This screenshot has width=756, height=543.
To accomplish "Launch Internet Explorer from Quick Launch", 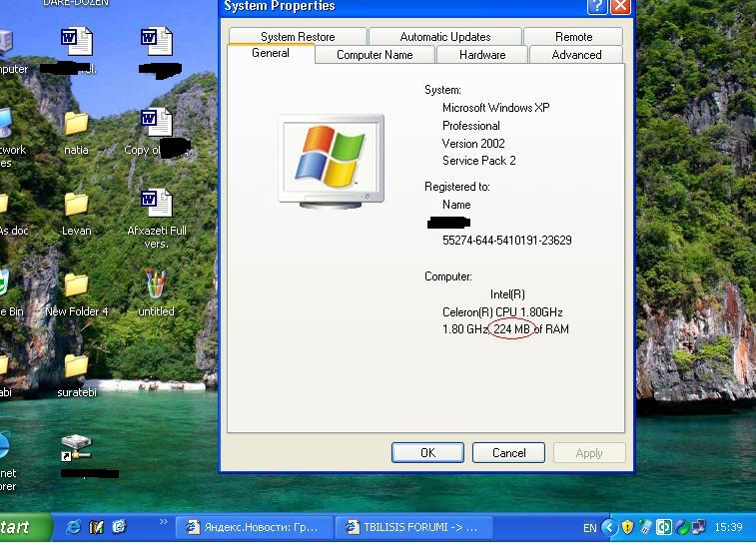I will (x=73, y=527).
